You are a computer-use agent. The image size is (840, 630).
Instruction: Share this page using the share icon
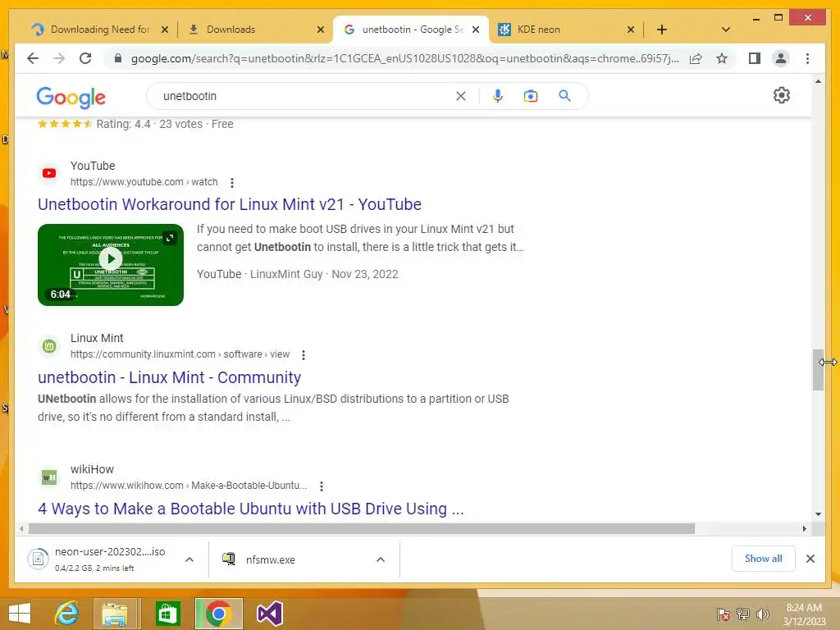click(x=696, y=58)
